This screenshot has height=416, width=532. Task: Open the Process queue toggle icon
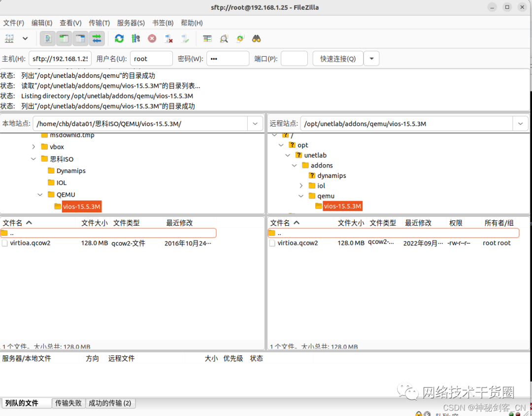point(134,38)
